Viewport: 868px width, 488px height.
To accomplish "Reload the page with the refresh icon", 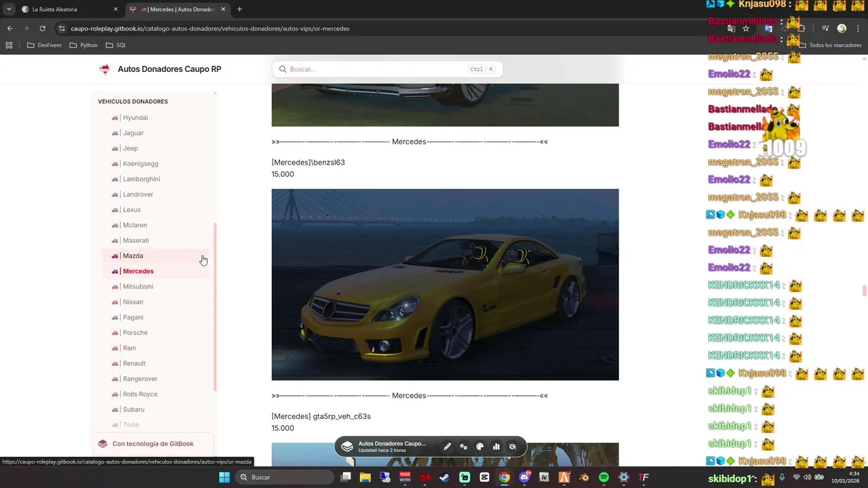I will [42, 28].
